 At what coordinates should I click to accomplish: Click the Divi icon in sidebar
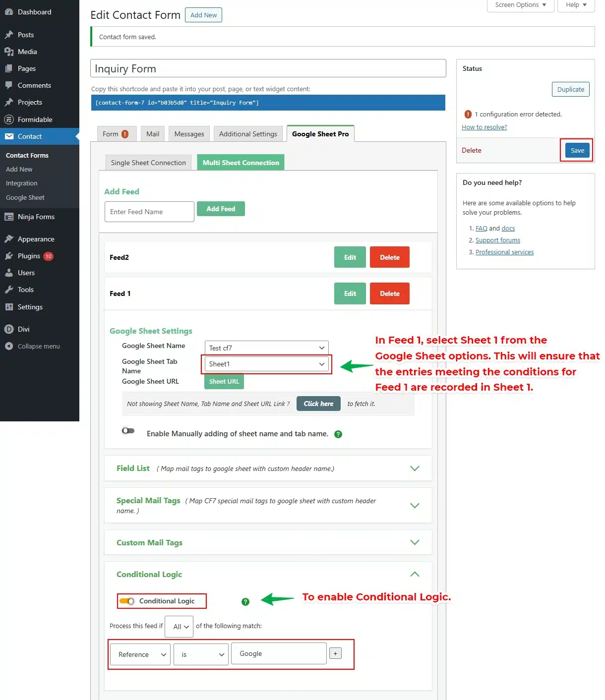pos(8,329)
